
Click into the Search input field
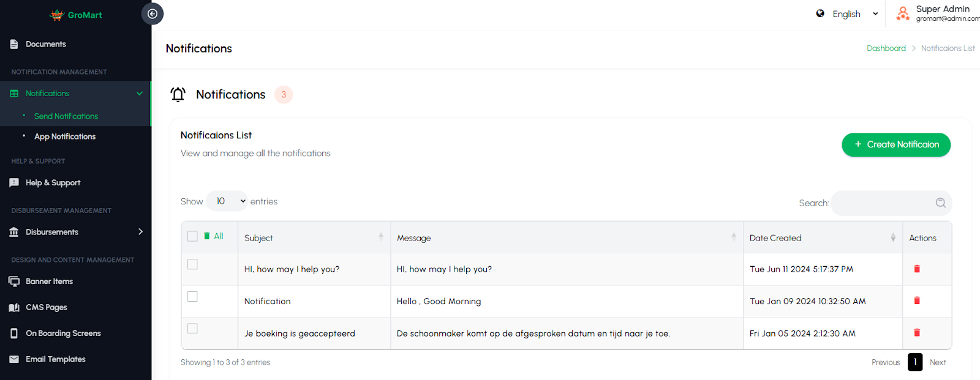[882, 203]
